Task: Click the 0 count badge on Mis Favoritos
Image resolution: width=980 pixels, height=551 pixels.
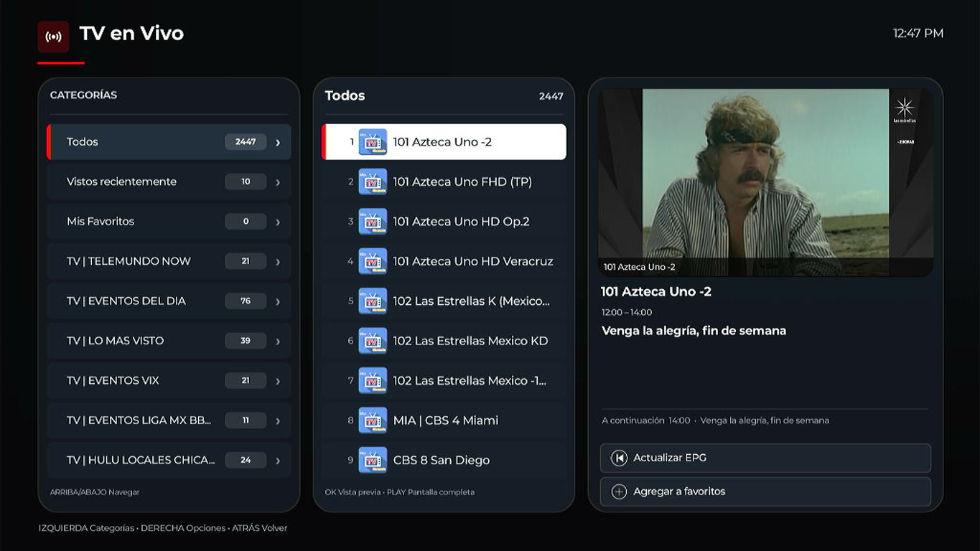Action: tap(246, 222)
